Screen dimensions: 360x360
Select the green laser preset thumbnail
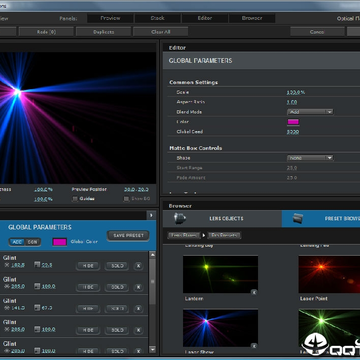(329, 328)
